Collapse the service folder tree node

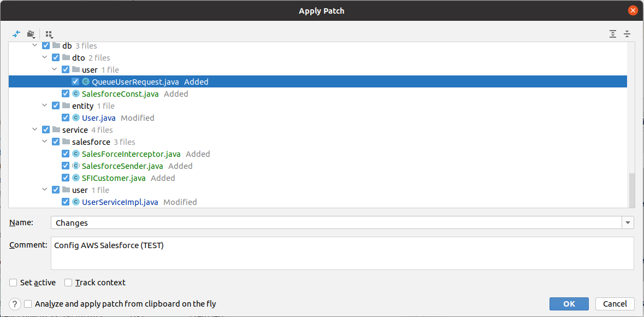coord(36,130)
